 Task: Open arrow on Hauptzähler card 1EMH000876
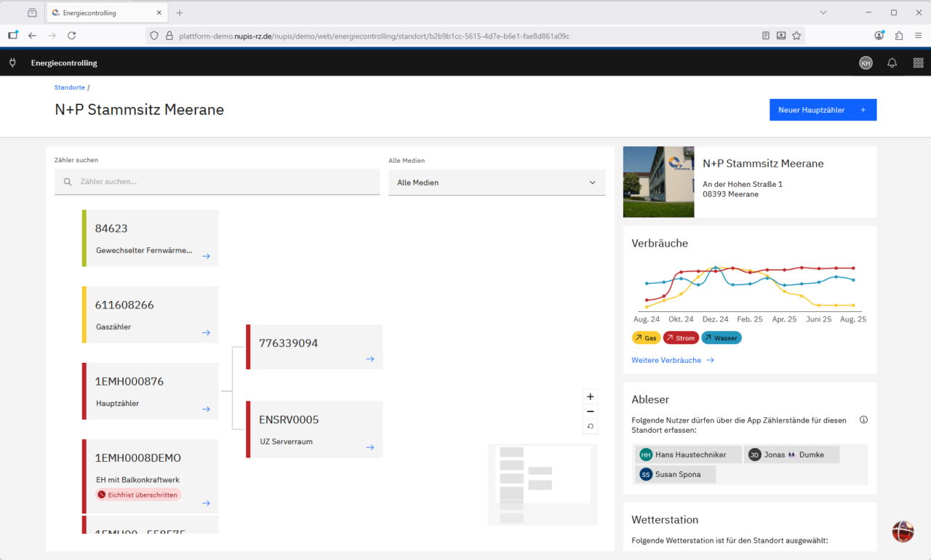click(x=206, y=409)
